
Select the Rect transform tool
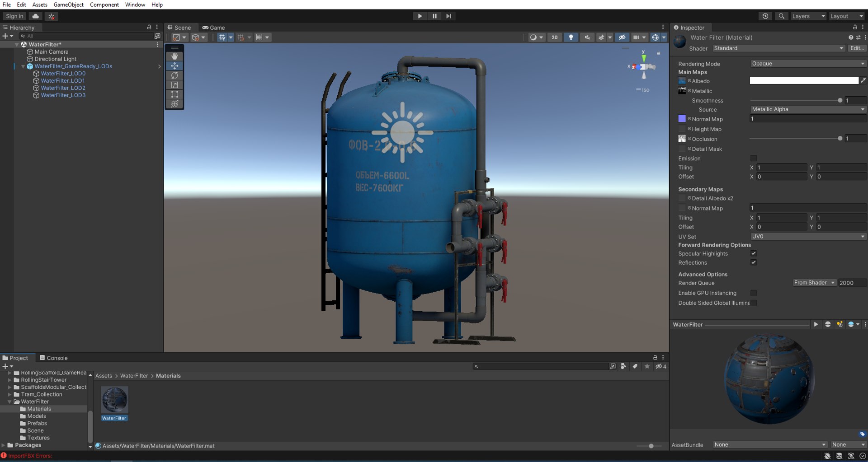(x=175, y=94)
